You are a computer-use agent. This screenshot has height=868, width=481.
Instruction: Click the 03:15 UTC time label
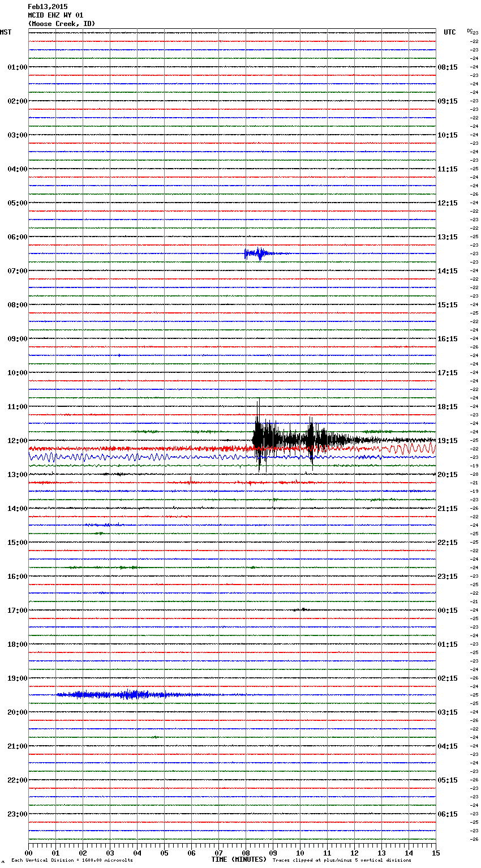coord(448,712)
